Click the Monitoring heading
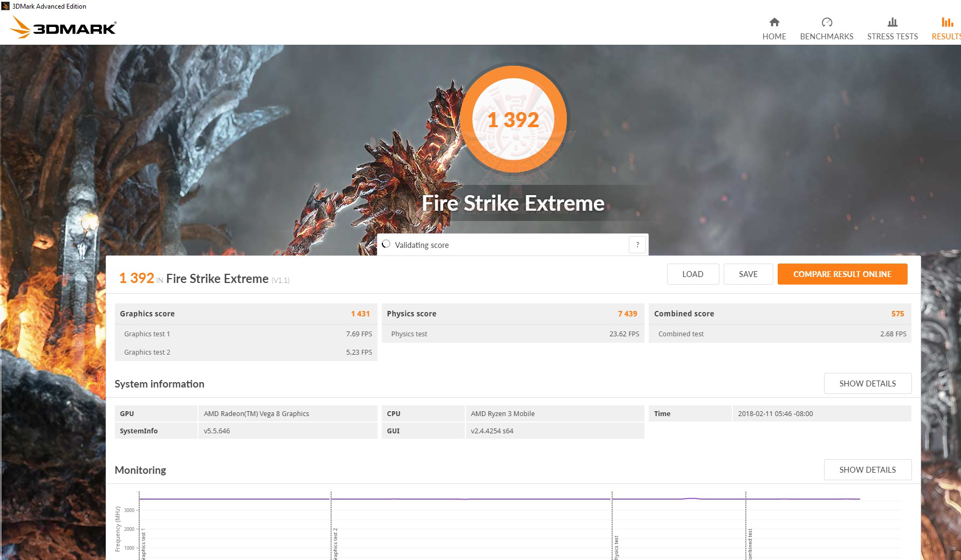Image resolution: width=961 pixels, height=560 pixels. tap(140, 470)
